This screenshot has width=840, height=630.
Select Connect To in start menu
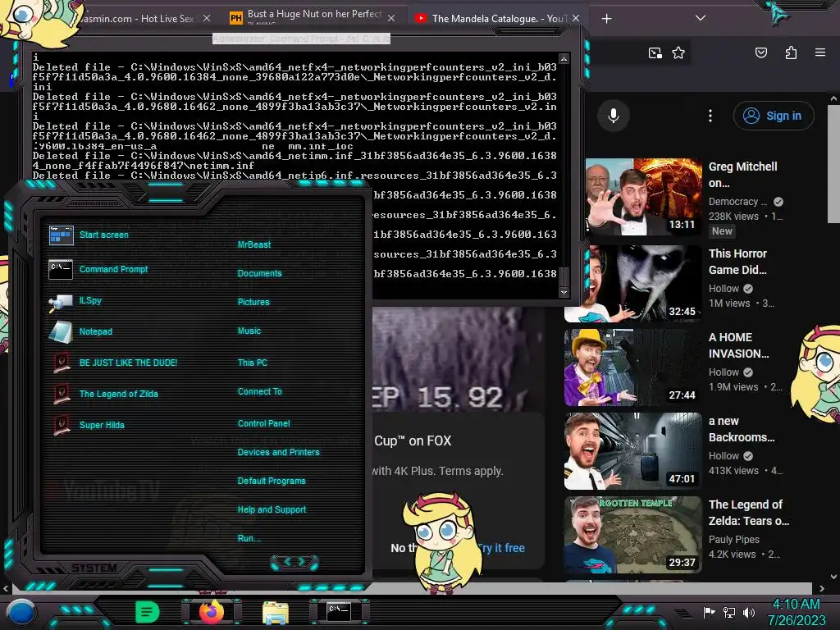(260, 391)
